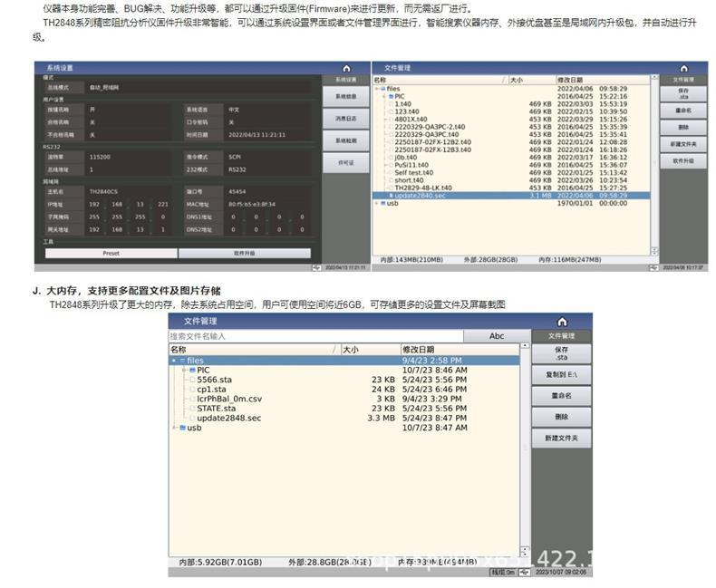The width and height of the screenshot is (716, 588).
Task: Click the Preset button in 系统设置
Action: point(111,254)
